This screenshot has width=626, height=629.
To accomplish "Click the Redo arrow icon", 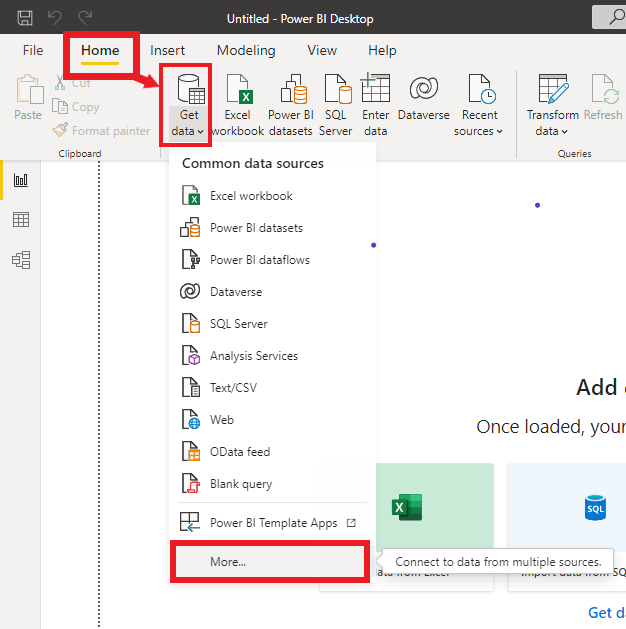I will [85, 18].
